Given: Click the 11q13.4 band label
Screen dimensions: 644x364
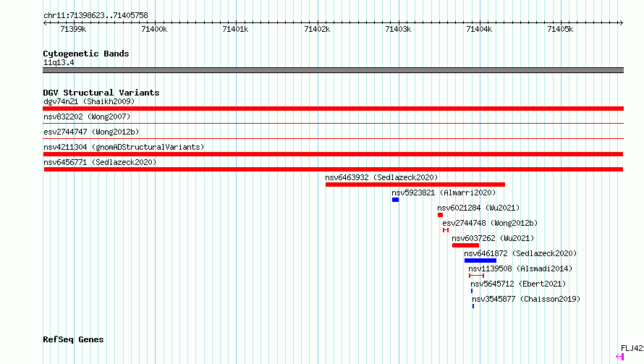Looking at the screenshot, I should (x=59, y=62).
